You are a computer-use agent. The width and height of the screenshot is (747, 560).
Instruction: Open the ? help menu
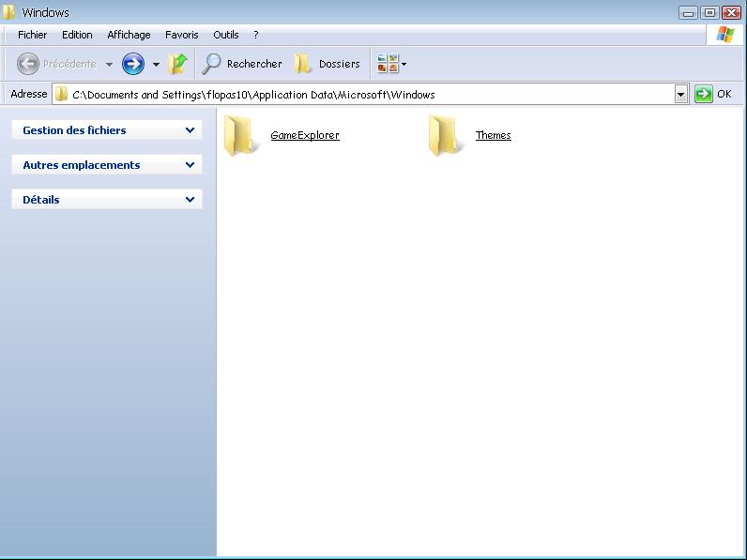256,35
